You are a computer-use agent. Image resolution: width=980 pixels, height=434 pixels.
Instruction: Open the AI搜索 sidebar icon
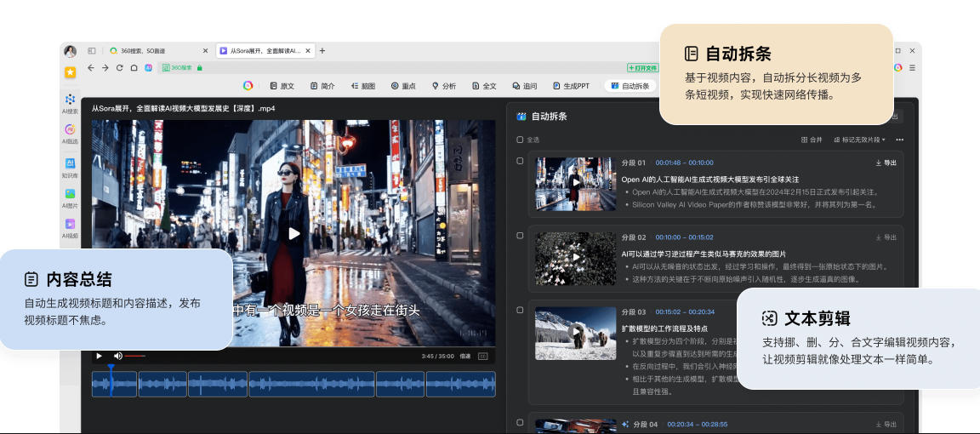(x=70, y=101)
